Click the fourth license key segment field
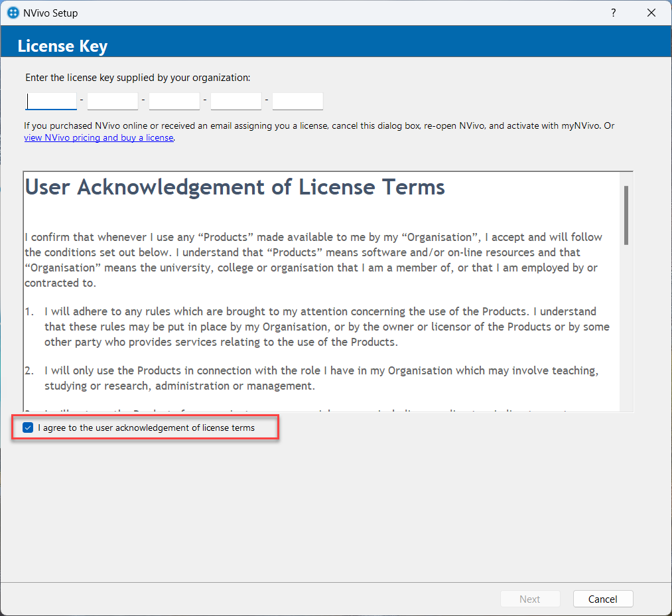Viewport: 672px width, 616px height. (236, 101)
